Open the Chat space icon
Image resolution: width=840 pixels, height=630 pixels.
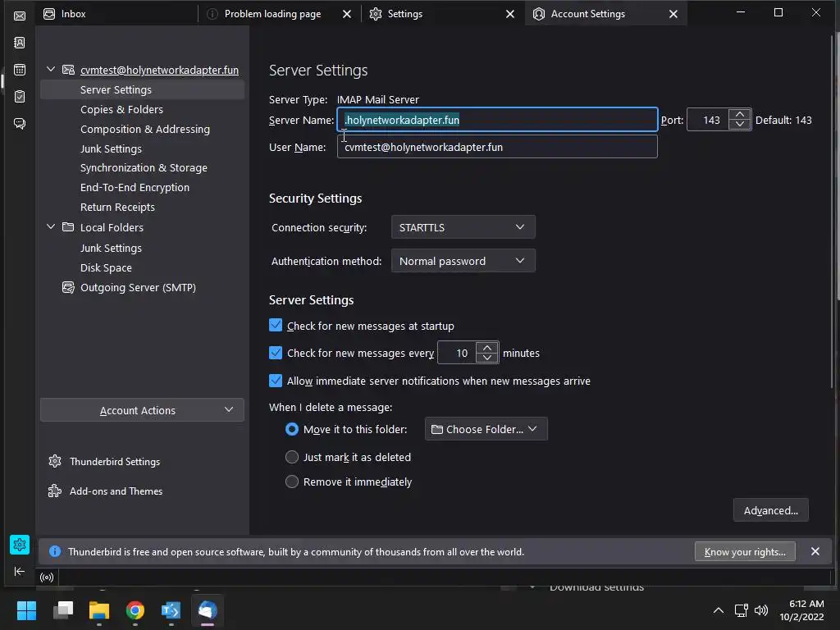point(20,124)
